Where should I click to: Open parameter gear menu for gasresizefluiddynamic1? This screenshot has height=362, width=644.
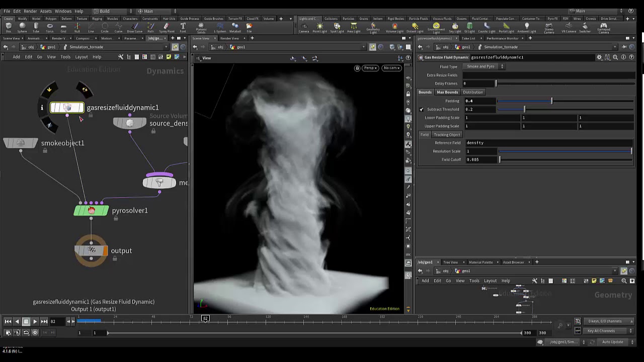pyautogui.click(x=599, y=57)
